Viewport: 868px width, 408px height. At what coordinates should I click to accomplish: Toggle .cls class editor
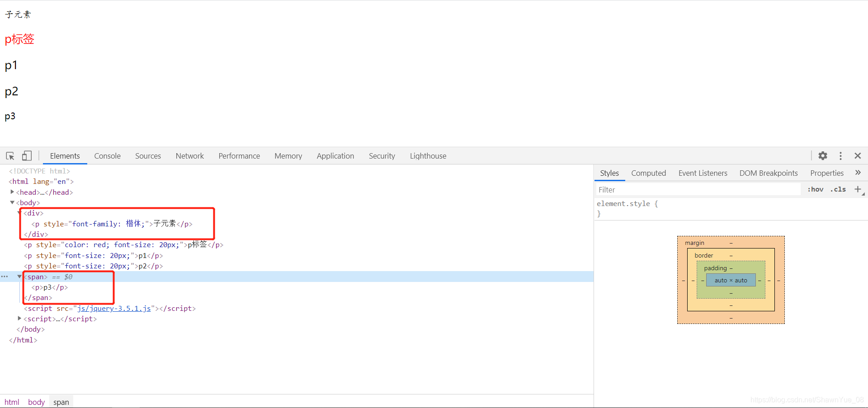(x=838, y=189)
